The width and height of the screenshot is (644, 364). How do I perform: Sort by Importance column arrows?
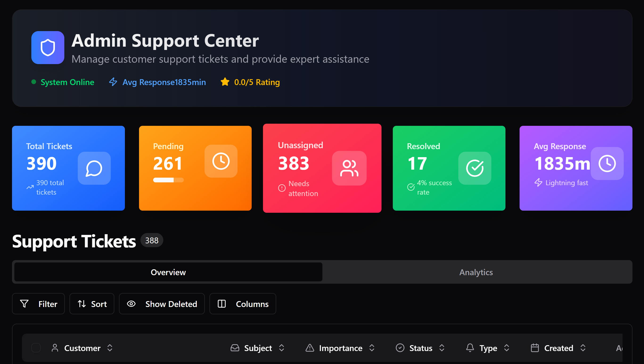[372, 348]
